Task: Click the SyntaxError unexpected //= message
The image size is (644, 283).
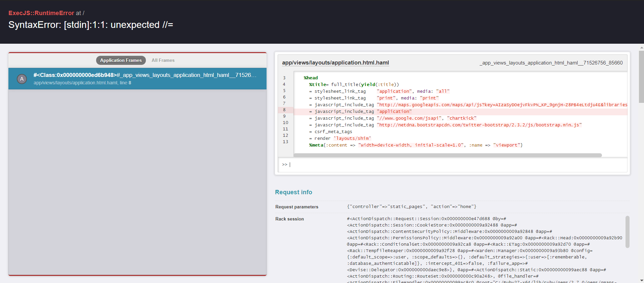Action: coord(91,25)
